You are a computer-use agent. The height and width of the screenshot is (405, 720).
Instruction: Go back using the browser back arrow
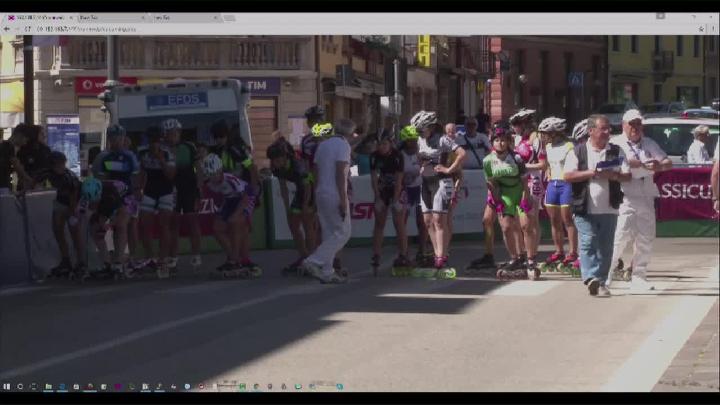[x=6, y=29]
